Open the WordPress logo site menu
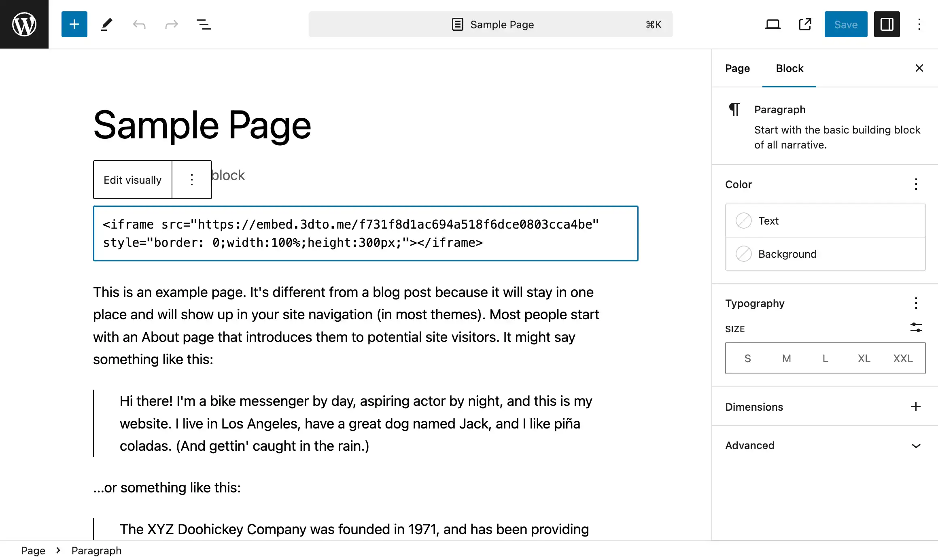 pos(24,24)
